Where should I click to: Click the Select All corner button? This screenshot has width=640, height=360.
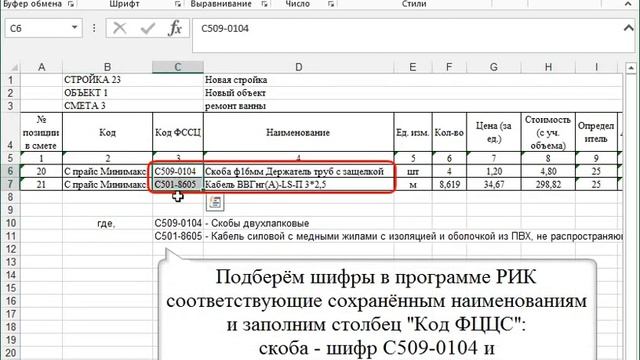point(11,67)
